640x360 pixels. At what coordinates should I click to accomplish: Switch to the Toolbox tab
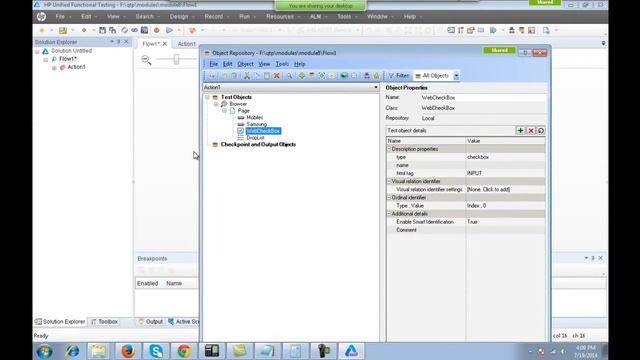[104, 322]
